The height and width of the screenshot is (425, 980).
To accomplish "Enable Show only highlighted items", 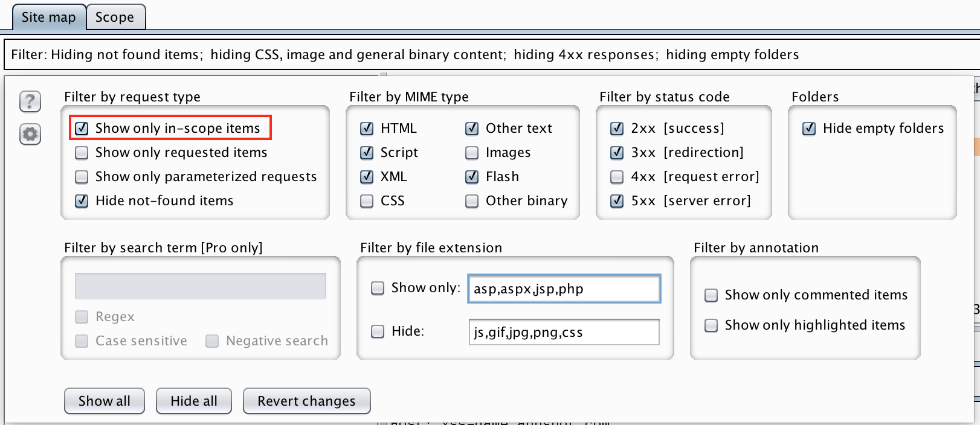I will [711, 325].
